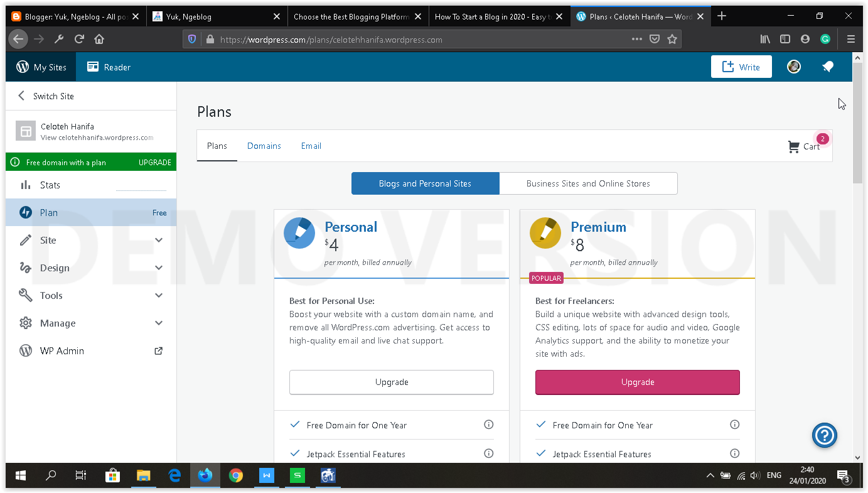Screen dimensions: 868x493
Task: Switch to Blogger Yuk, Ngeblog browser tab
Action: tap(75, 16)
